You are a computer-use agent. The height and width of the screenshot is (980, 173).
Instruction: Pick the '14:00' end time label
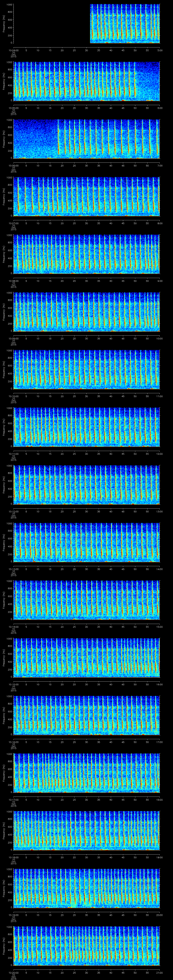pyautogui.click(x=160, y=569)
